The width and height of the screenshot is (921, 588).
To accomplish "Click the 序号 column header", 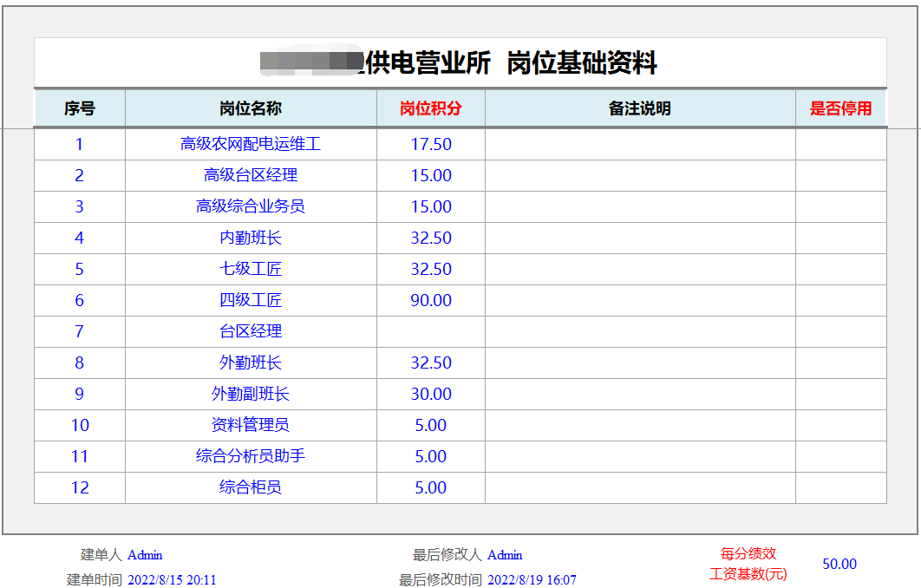I will [x=80, y=108].
